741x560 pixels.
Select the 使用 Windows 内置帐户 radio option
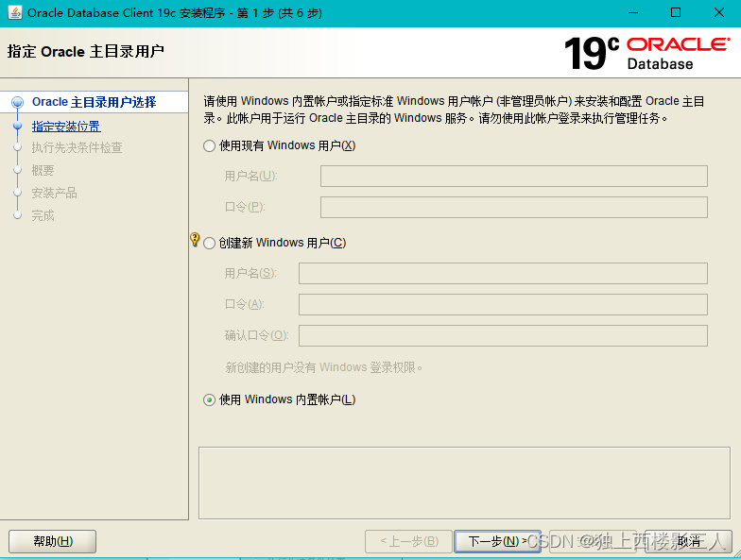[209, 400]
